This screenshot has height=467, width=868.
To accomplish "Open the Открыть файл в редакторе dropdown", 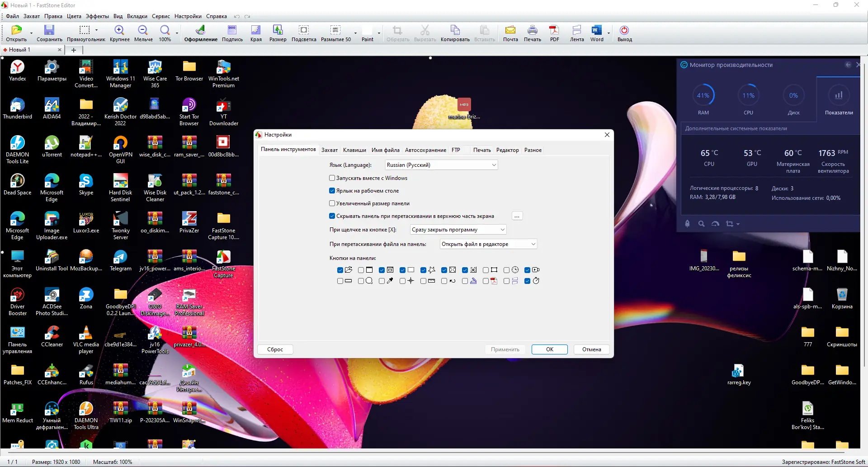I will tap(488, 244).
